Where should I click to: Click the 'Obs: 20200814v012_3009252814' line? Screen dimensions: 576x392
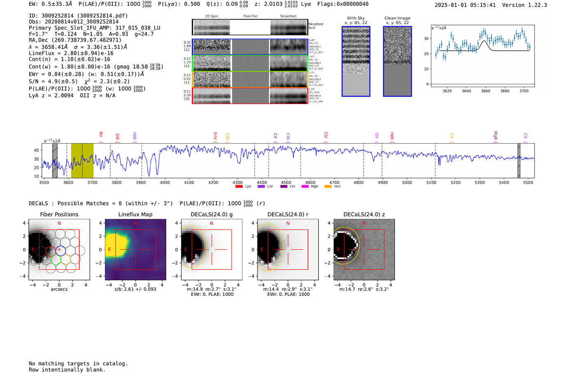click(74, 22)
